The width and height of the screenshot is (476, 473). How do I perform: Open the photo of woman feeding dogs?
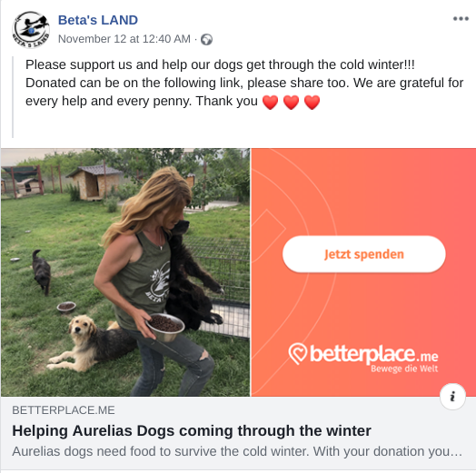(x=125, y=272)
